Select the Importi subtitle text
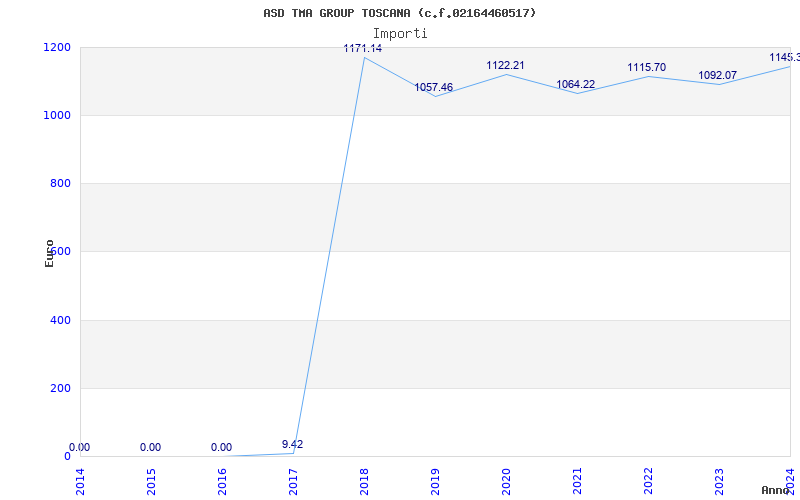This screenshot has height=500, width=800. tap(400, 34)
